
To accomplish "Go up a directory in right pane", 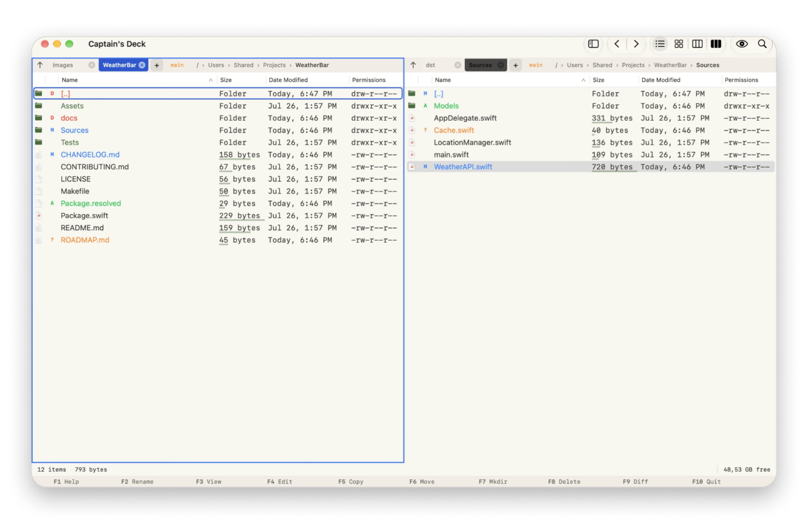I will pos(413,65).
